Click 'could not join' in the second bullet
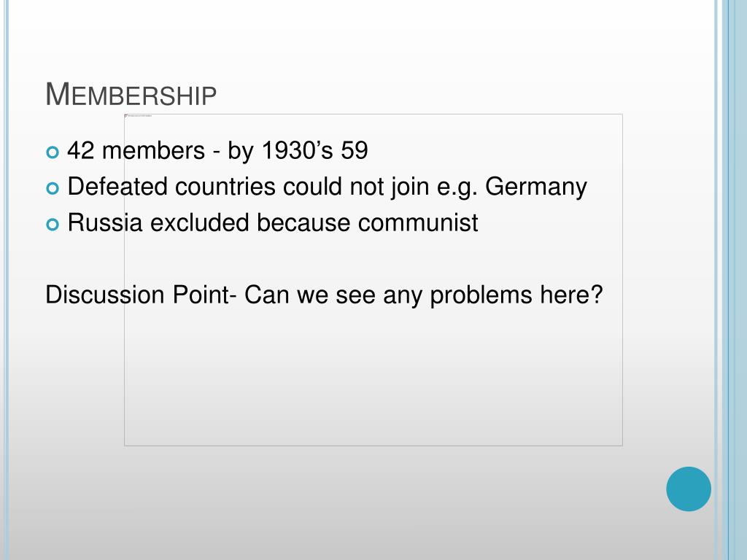 click(x=356, y=187)
